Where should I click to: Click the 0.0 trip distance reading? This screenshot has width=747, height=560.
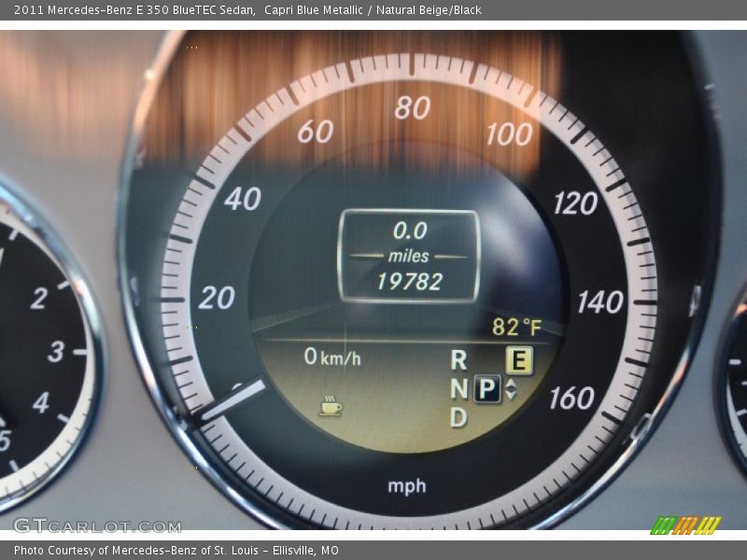pyautogui.click(x=410, y=231)
